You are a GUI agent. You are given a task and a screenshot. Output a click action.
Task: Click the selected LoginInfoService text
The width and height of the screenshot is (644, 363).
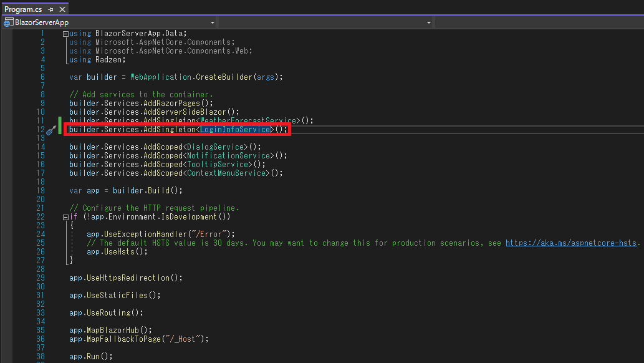(x=235, y=130)
